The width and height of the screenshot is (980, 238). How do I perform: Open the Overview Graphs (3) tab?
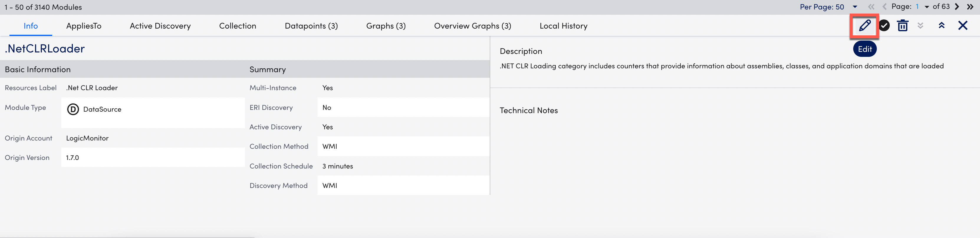pyautogui.click(x=473, y=26)
